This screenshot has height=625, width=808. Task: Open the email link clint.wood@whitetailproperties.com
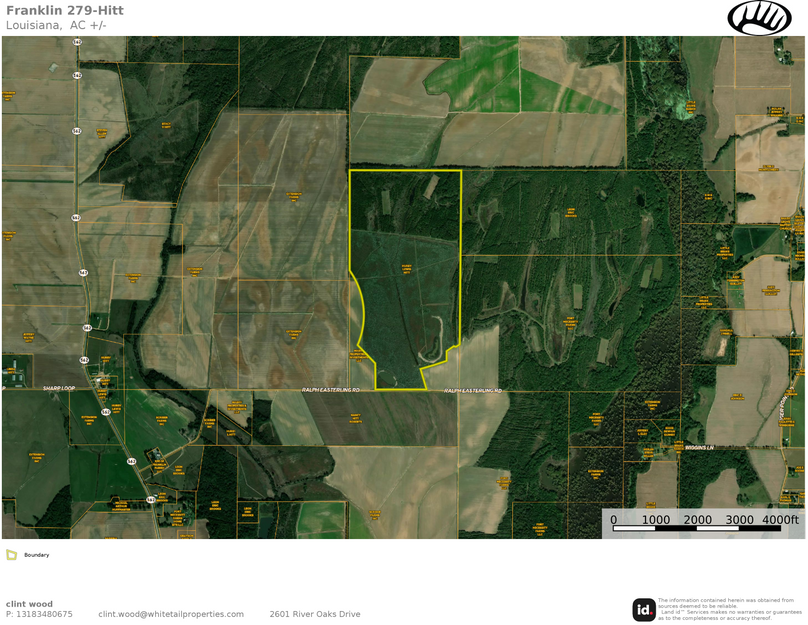tap(171, 613)
